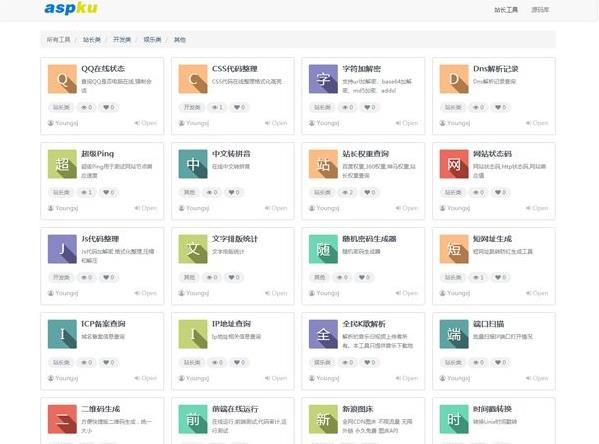
Task: Click the I icon of ICP备案查询
Action: [62, 334]
